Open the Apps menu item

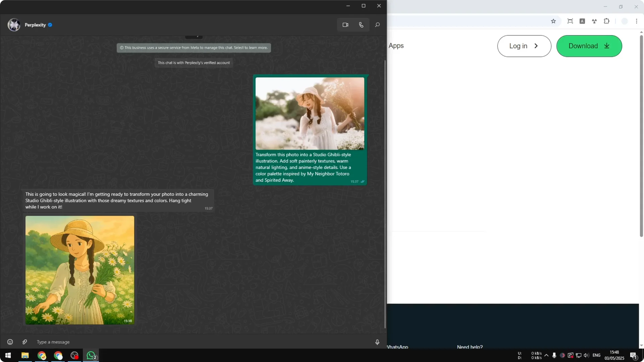(x=396, y=46)
